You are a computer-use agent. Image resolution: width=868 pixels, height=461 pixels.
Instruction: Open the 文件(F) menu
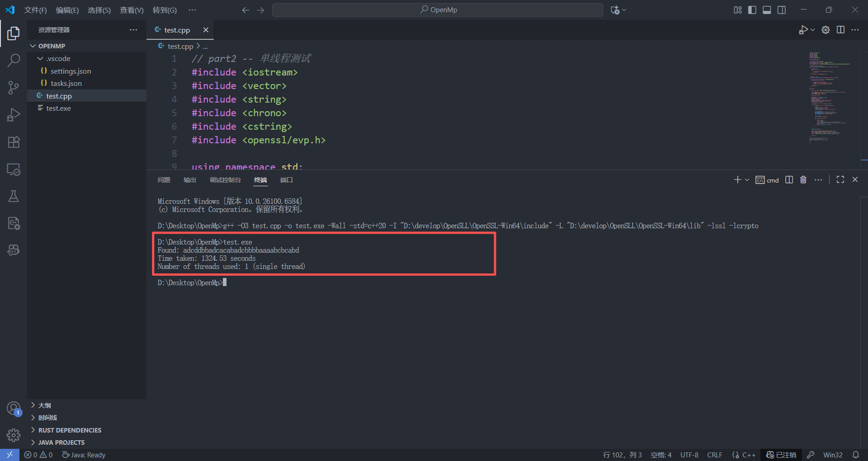[x=35, y=10]
